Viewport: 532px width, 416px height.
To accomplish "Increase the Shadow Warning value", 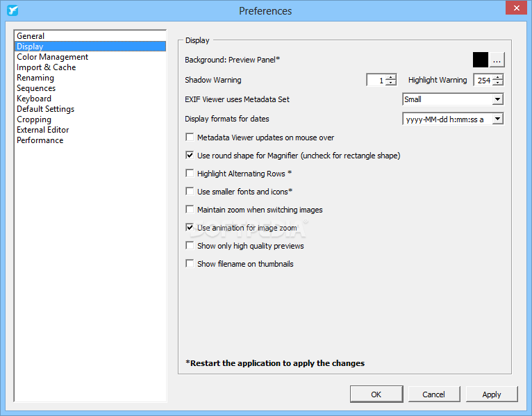I will [x=391, y=77].
